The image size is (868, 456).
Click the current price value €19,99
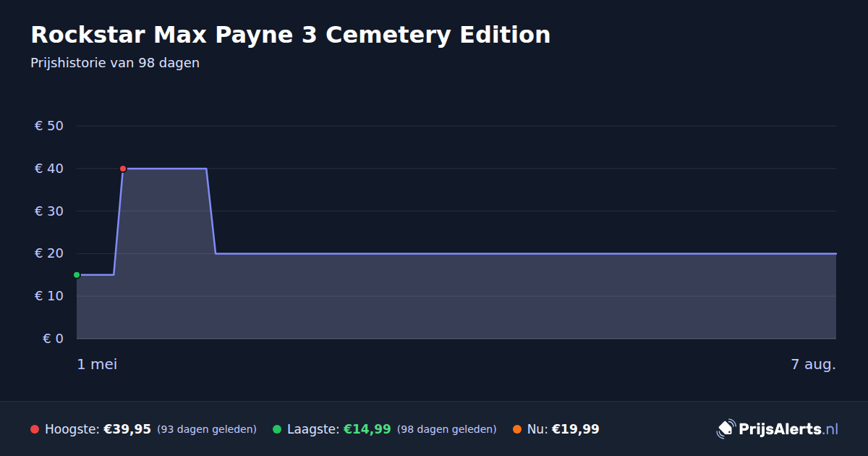pyautogui.click(x=576, y=429)
